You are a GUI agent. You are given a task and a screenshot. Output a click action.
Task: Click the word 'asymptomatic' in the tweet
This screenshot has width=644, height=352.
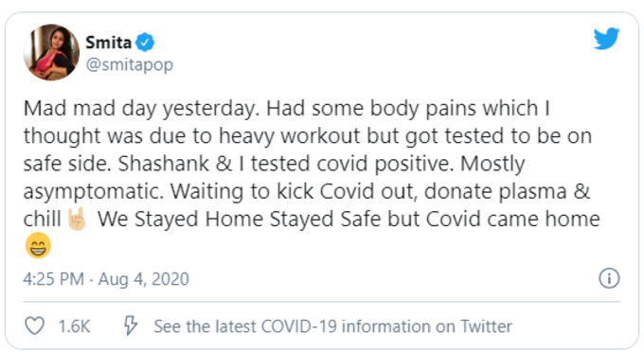pyautogui.click(x=91, y=192)
